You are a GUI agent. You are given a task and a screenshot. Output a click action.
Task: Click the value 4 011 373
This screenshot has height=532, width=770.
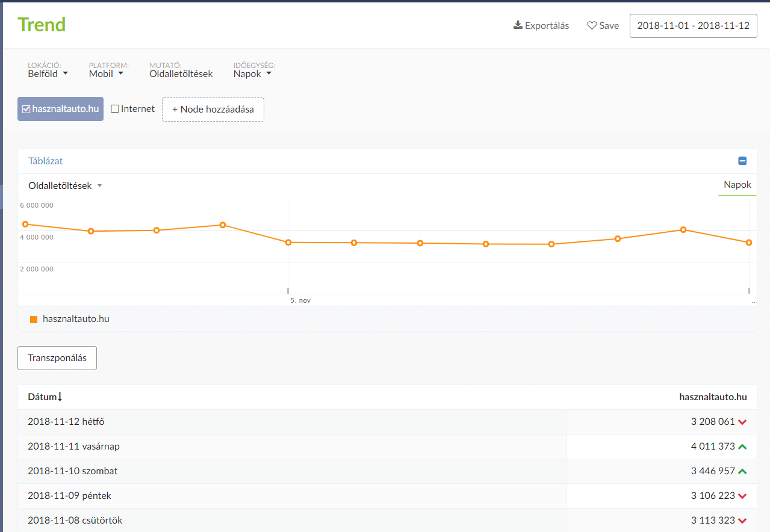tap(713, 447)
